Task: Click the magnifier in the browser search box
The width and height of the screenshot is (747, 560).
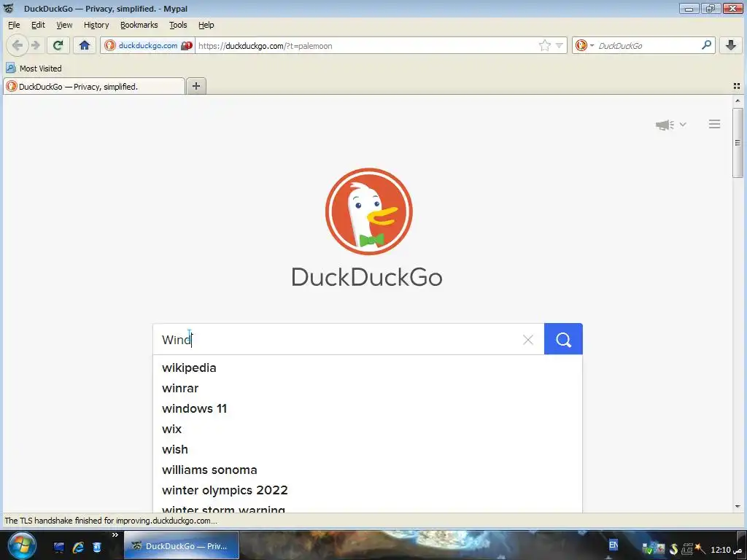Action: [x=706, y=45]
